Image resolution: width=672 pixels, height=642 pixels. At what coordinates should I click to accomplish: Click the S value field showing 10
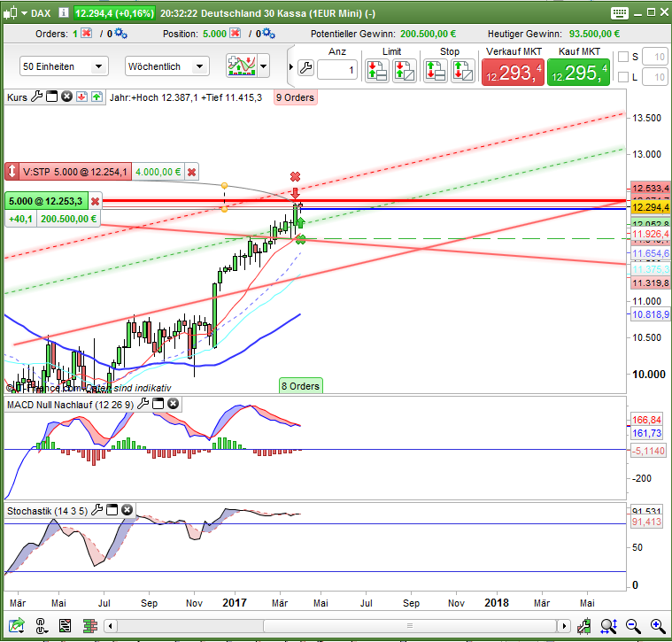click(655, 57)
